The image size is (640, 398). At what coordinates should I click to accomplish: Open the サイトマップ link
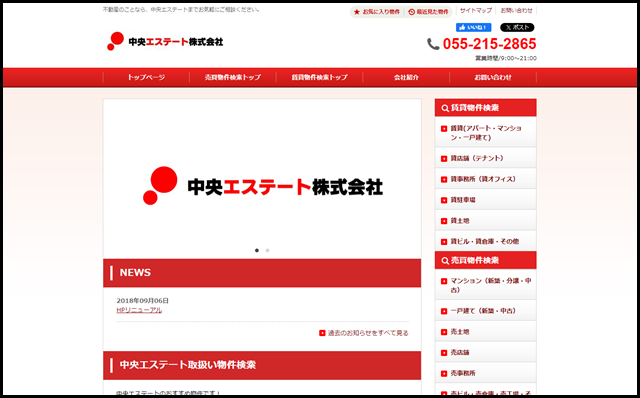tap(476, 11)
